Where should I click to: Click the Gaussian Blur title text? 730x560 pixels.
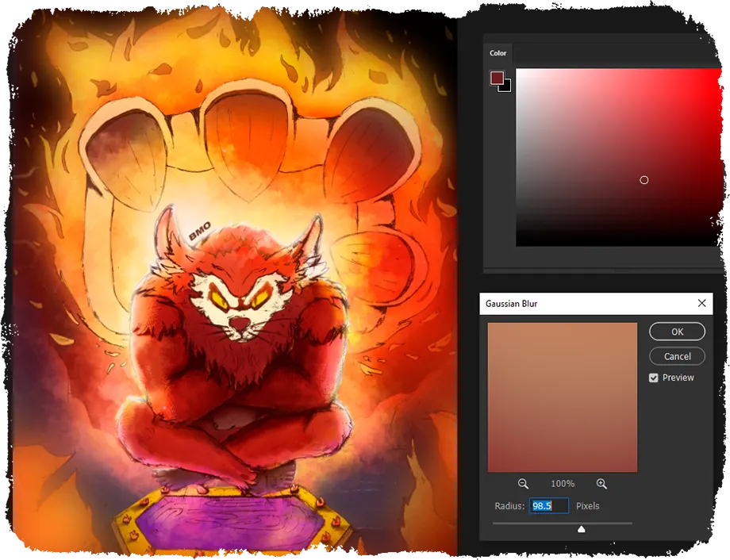[511, 304]
